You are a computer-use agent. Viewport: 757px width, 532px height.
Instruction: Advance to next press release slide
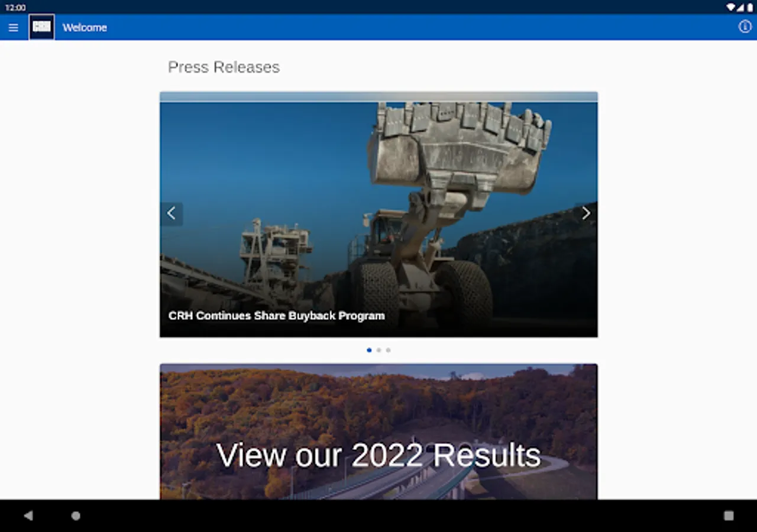(585, 213)
